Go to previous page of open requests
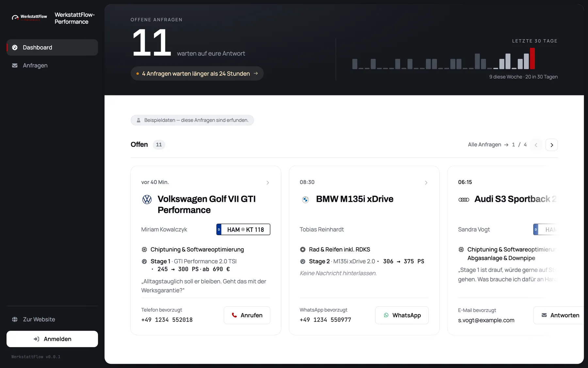 tap(536, 145)
